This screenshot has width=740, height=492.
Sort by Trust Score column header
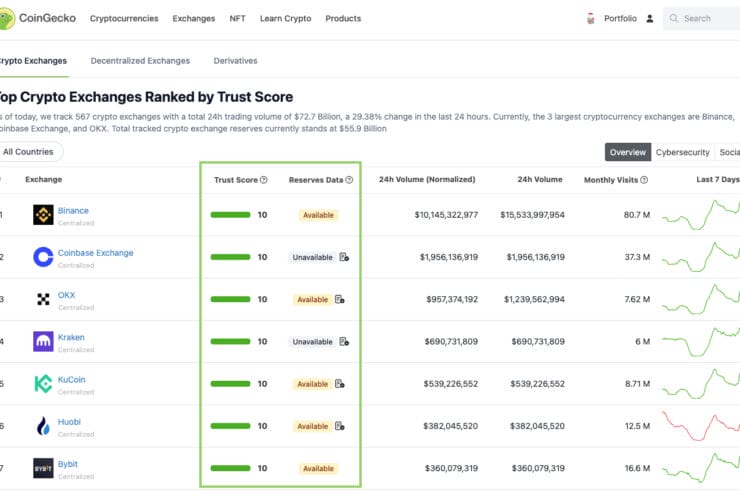(236, 180)
